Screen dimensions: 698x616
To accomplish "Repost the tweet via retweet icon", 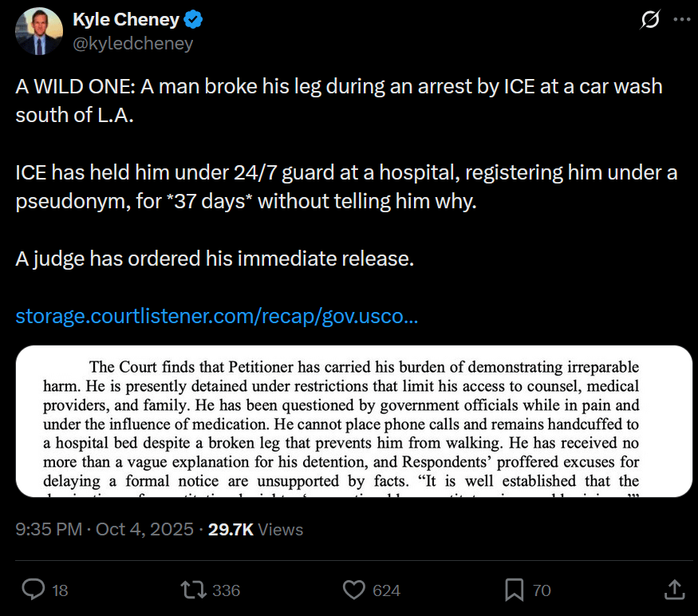I will pyautogui.click(x=192, y=590).
